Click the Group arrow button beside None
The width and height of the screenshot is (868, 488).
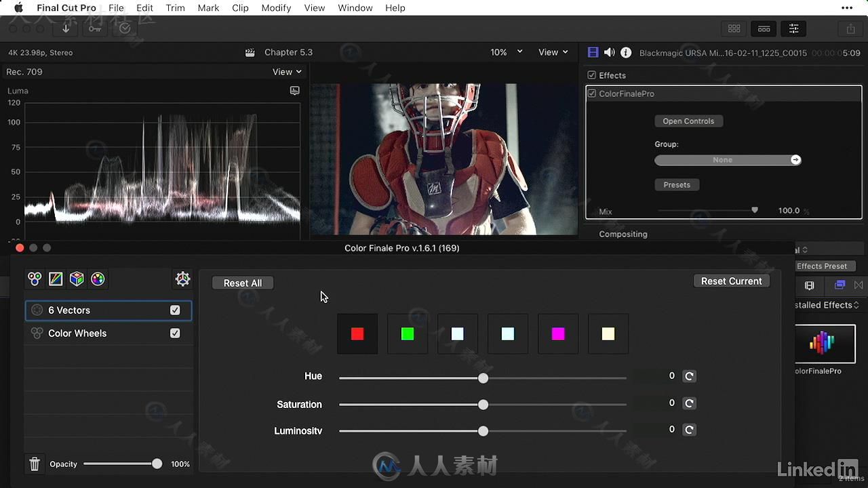[x=795, y=160]
